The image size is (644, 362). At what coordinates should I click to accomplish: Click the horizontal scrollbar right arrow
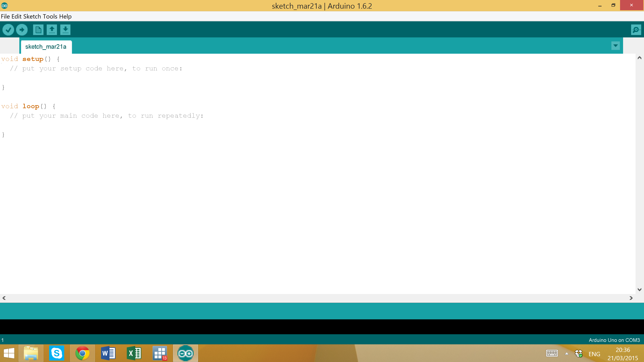[x=631, y=298]
